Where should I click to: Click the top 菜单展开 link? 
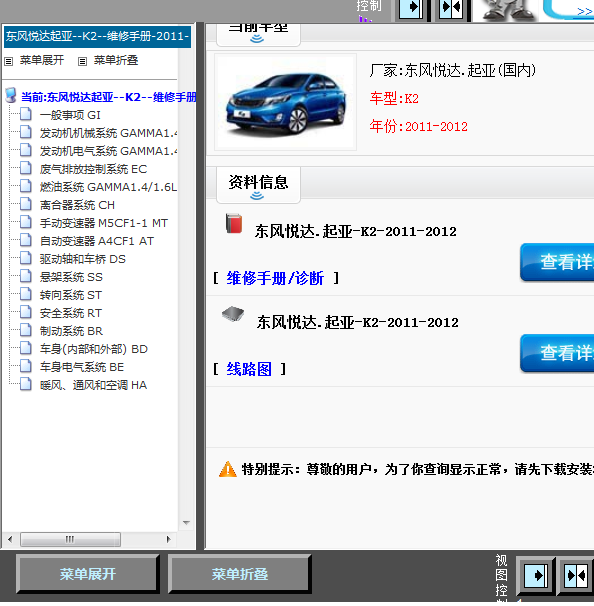pyautogui.click(x=42, y=60)
